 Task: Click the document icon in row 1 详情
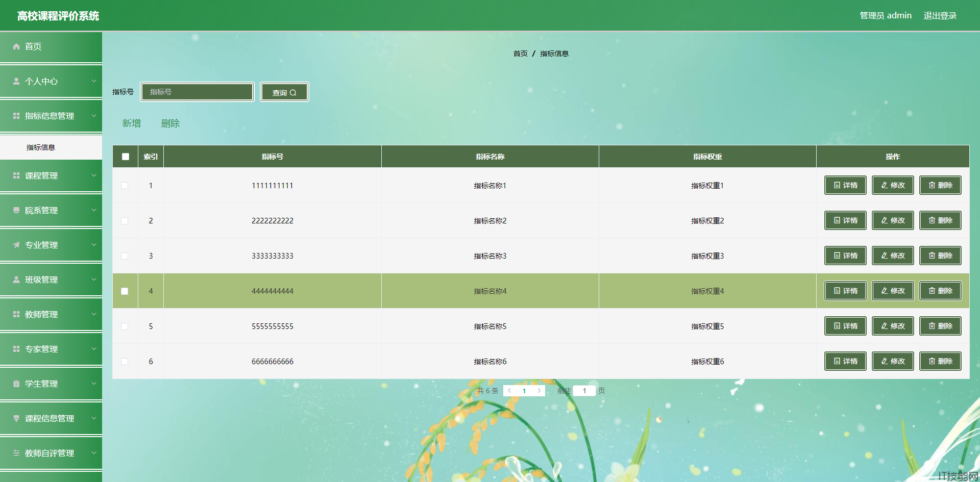837,185
